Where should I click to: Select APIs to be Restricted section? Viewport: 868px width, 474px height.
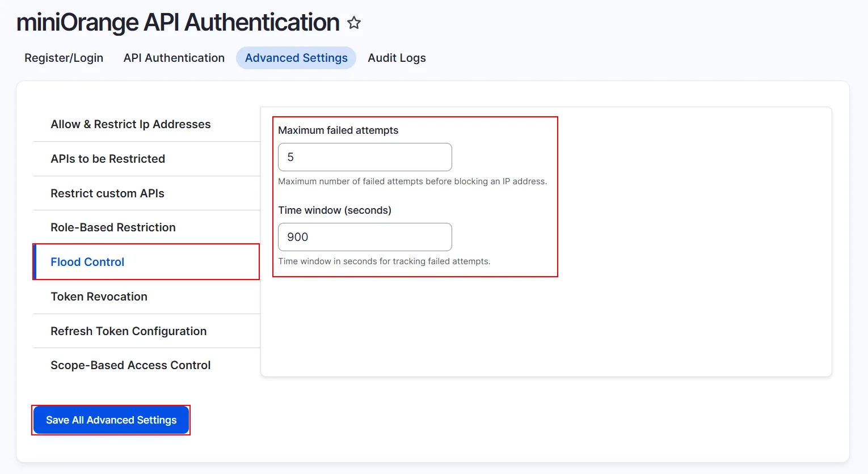point(108,159)
